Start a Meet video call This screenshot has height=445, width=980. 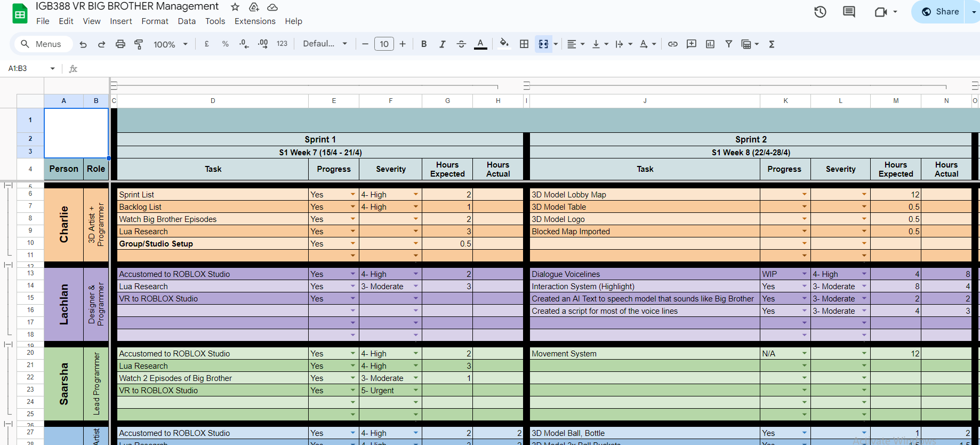click(881, 12)
